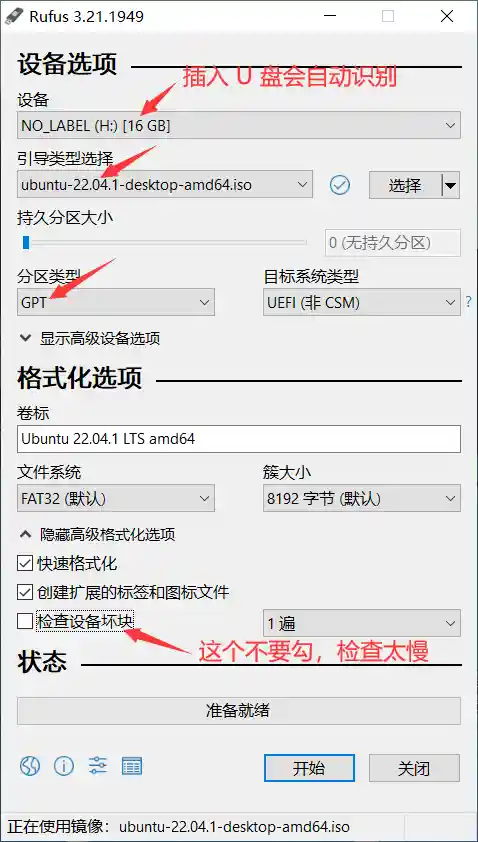Click the Rufus USB title bar icon
The height and width of the screenshot is (842, 478).
coord(13,17)
